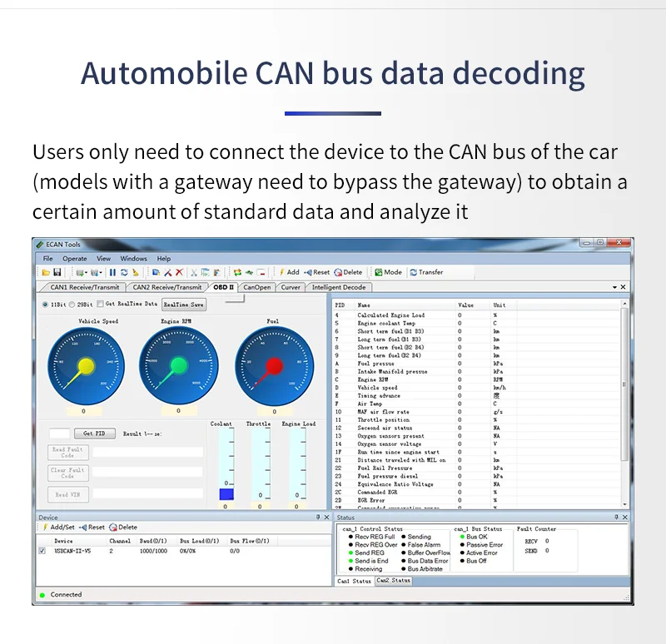Select the 11Bit radio button
This screenshot has width=666, height=644.
coord(45,305)
